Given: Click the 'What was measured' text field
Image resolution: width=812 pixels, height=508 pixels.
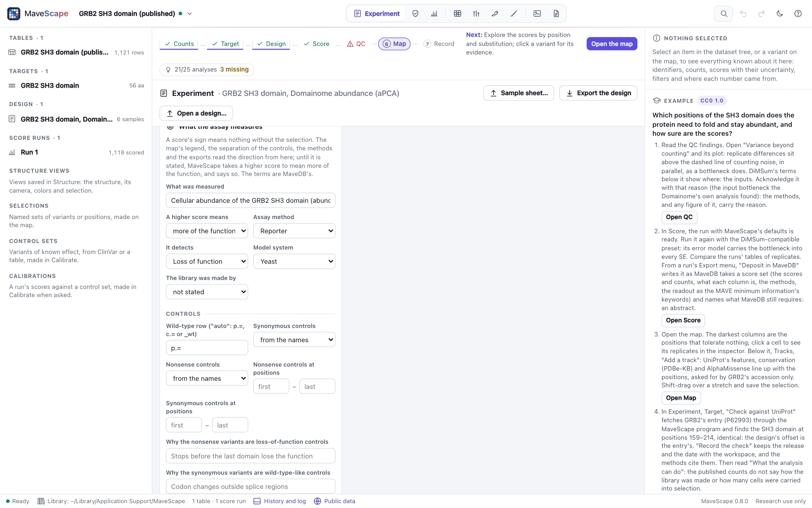Looking at the screenshot, I should (251, 200).
